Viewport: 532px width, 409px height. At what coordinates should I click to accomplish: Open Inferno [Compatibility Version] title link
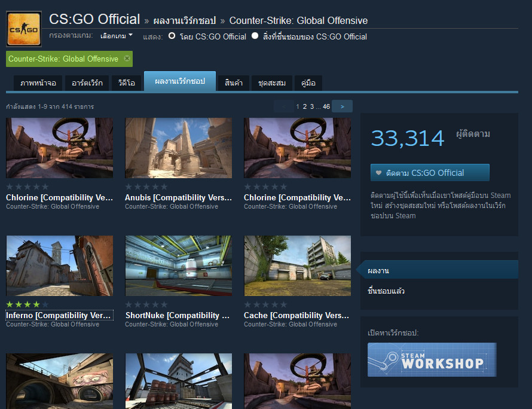click(59, 315)
